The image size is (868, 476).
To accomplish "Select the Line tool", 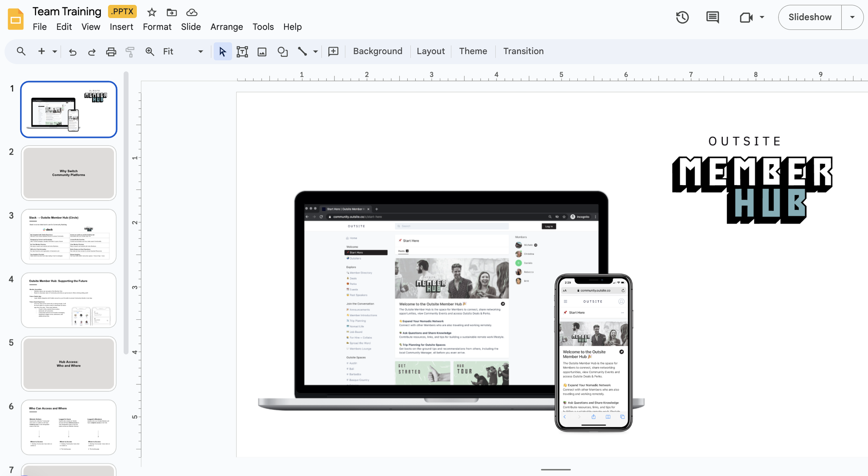I will pos(302,51).
